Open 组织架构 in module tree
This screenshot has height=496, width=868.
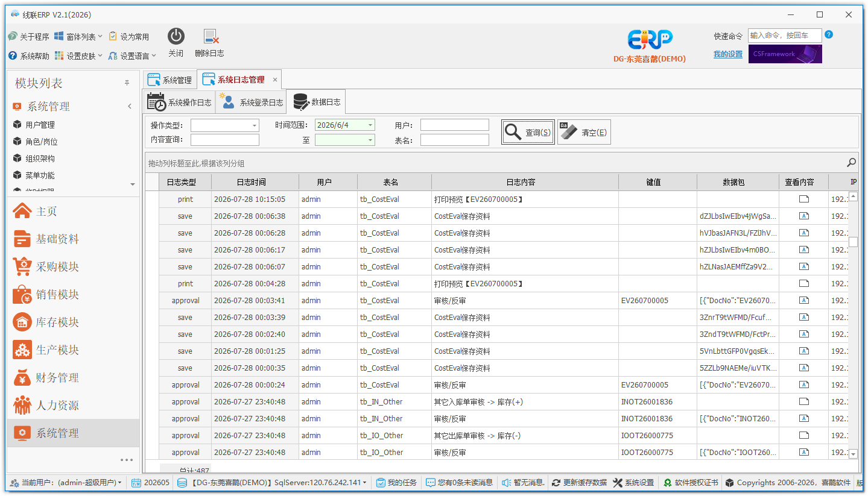(40, 159)
